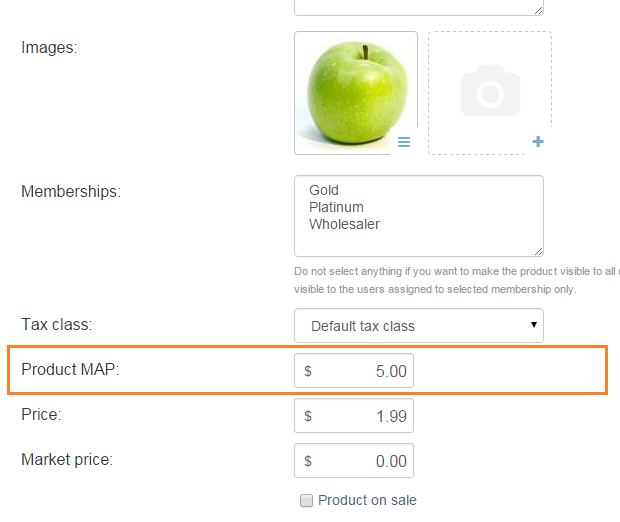Click the top textarea resize handle
The height and width of the screenshot is (522, 620).
pyautogui.click(x=539, y=11)
